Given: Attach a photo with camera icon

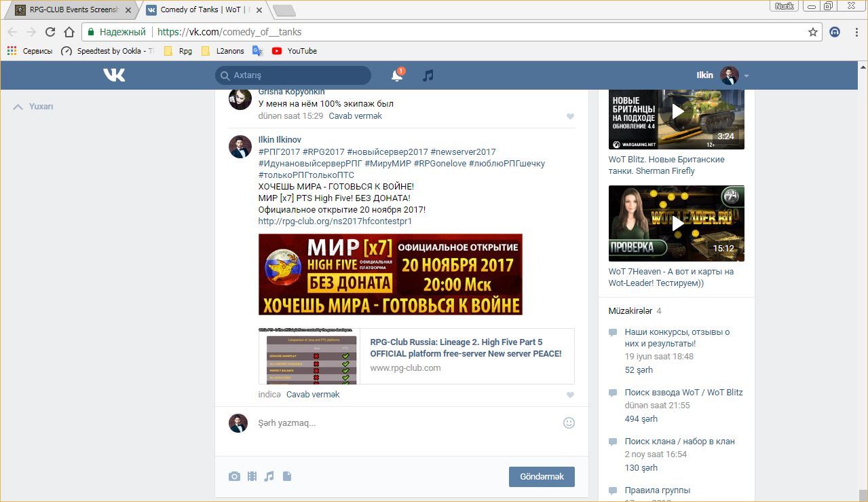Looking at the screenshot, I should point(234,477).
